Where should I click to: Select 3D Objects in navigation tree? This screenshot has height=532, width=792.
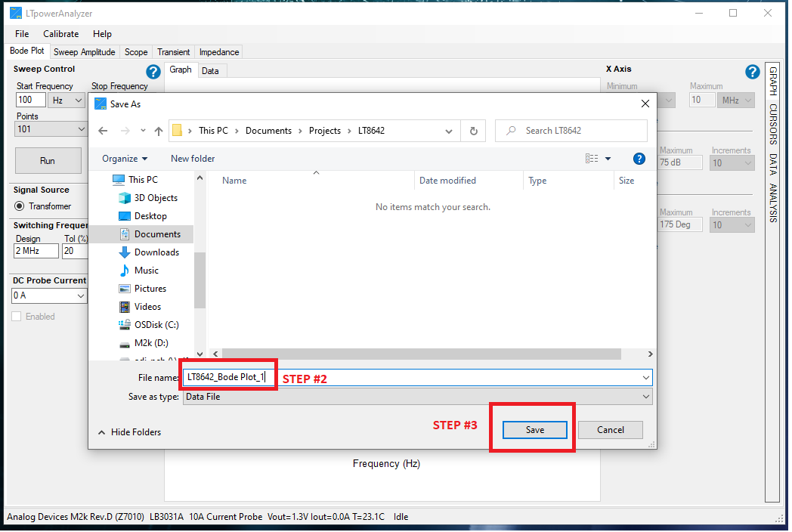pos(156,198)
